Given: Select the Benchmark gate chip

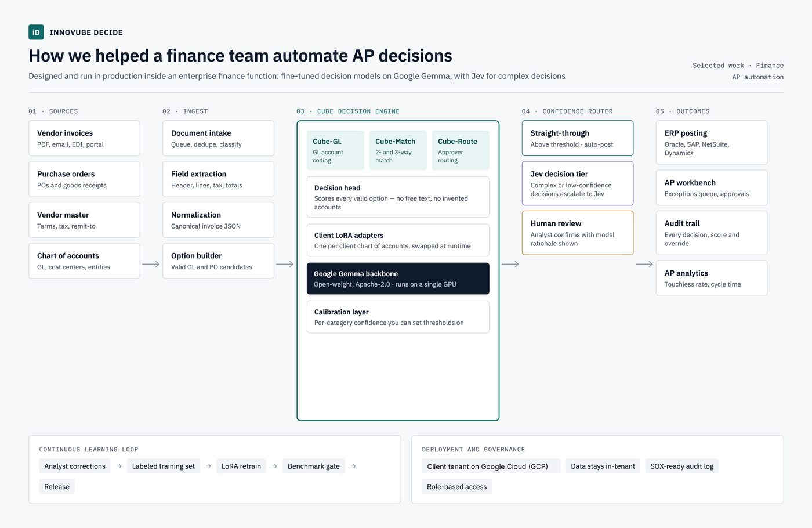Looking at the screenshot, I should pos(314,466).
